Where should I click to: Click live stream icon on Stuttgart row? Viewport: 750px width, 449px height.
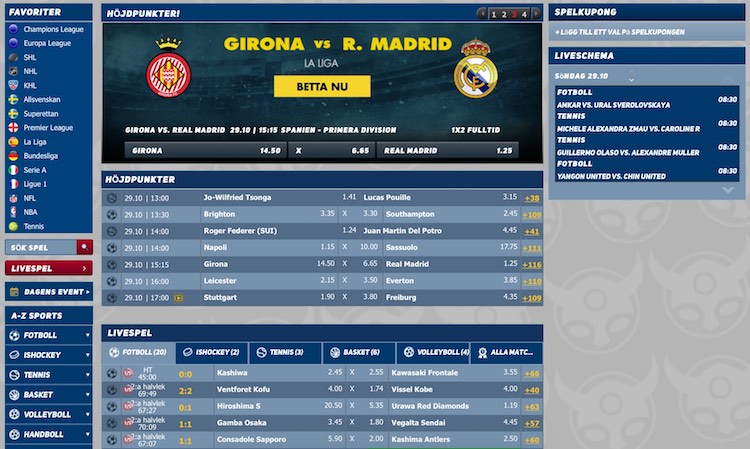178,298
